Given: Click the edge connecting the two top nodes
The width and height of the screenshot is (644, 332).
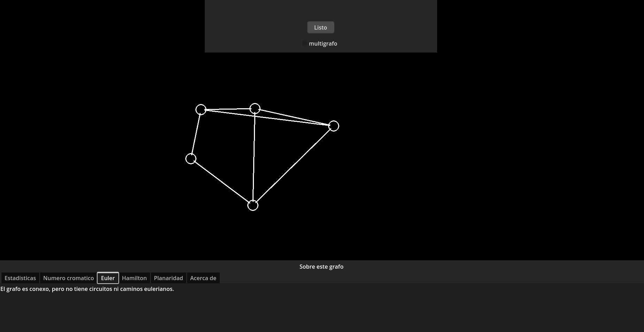Looking at the screenshot, I should coord(228,109).
